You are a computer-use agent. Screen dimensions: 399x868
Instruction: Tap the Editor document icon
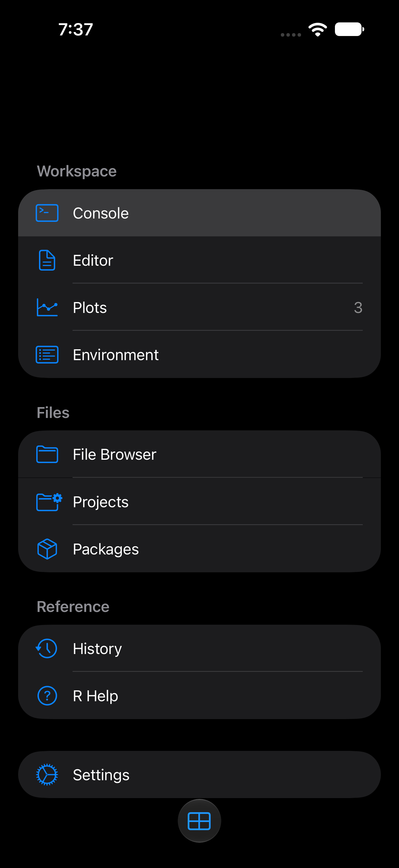[x=47, y=260]
